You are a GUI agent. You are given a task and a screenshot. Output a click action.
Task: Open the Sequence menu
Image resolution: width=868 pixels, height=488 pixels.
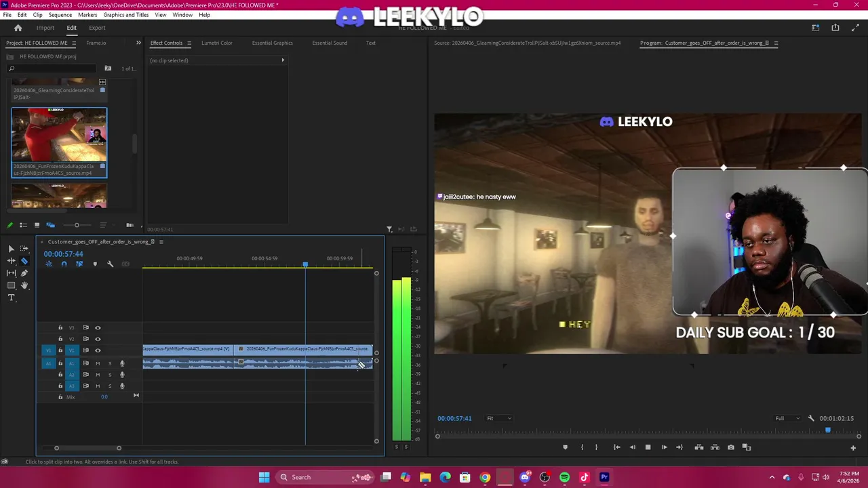point(60,14)
